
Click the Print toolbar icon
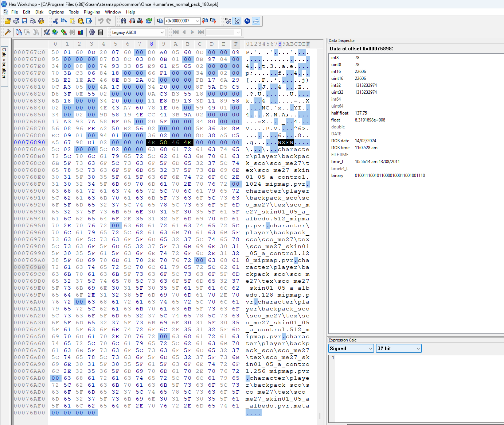[33, 21]
